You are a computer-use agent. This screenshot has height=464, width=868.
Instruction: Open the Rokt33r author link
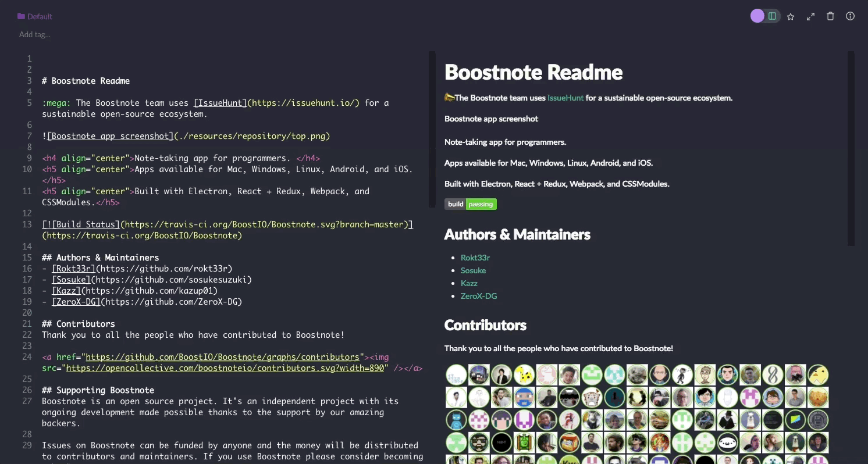tap(475, 258)
